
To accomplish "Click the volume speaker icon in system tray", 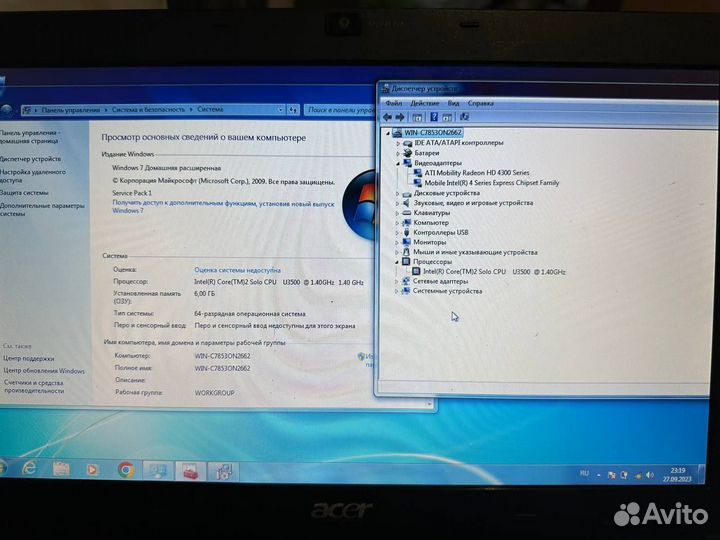I will (650, 475).
